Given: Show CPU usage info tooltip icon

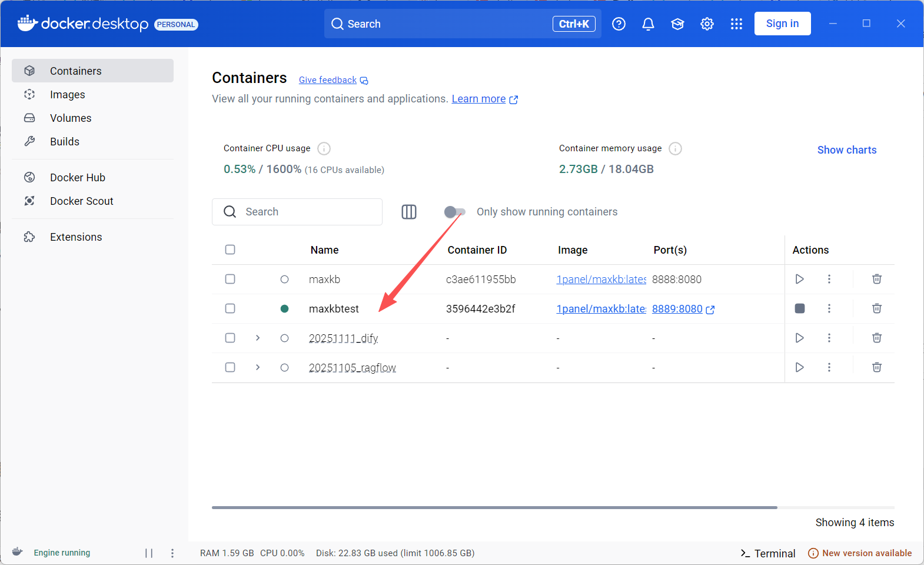Looking at the screenshot, I should click(324, 148).
